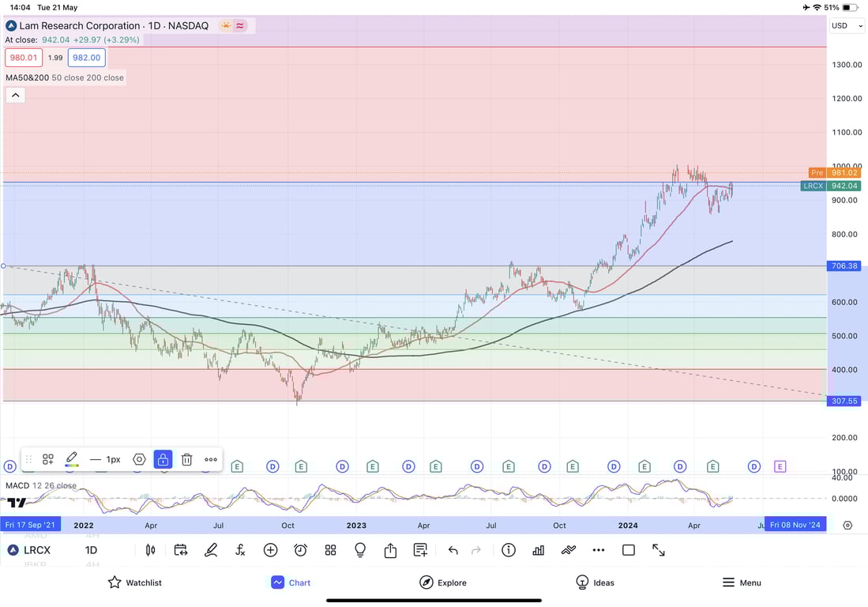Delete the selected drawing with trash icon
Image resolution: width=868 pixels, height=607 pixels.
(x=187, y=460)
